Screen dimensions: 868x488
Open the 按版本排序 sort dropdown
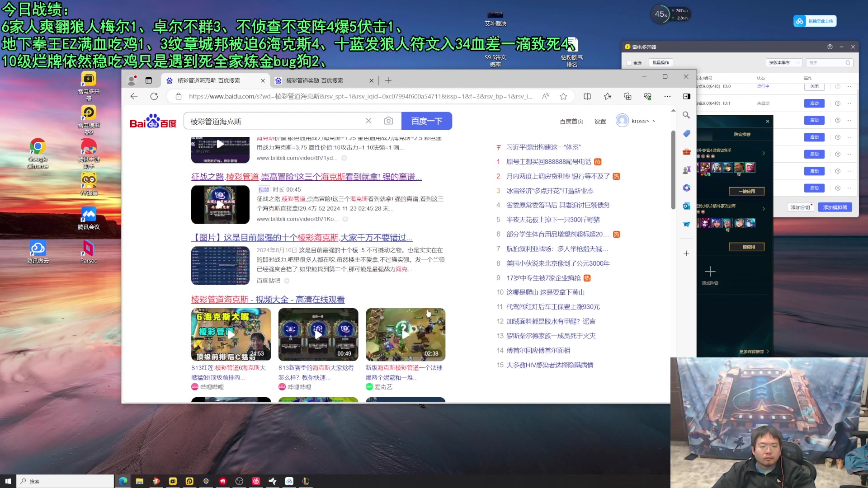click(784, 63)
